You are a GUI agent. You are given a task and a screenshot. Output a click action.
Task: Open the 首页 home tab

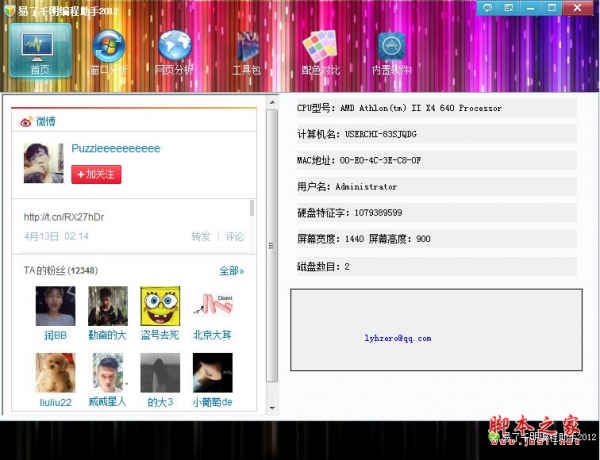[x=40, y=50]
